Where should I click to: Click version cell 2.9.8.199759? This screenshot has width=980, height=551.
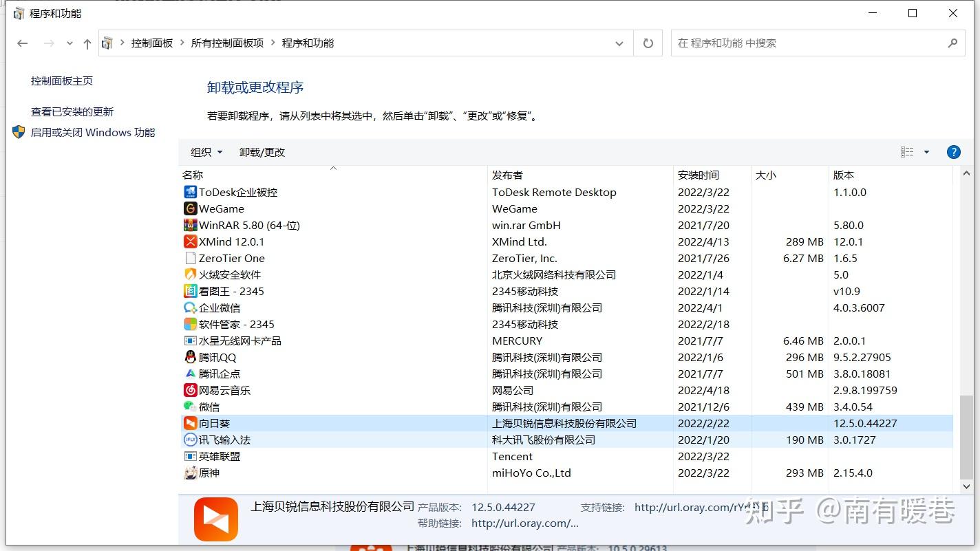point(865,390)
